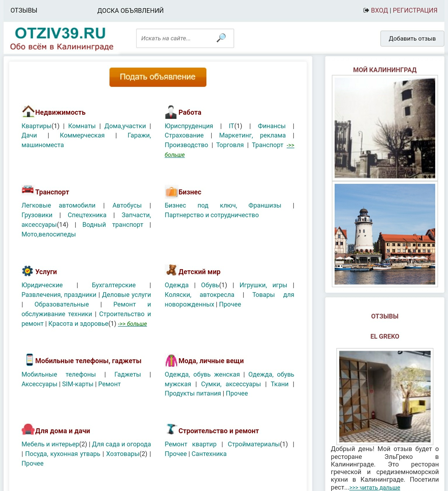
Task: Focus the Искать на сайте search field
Action: click(x=185, y=38)
